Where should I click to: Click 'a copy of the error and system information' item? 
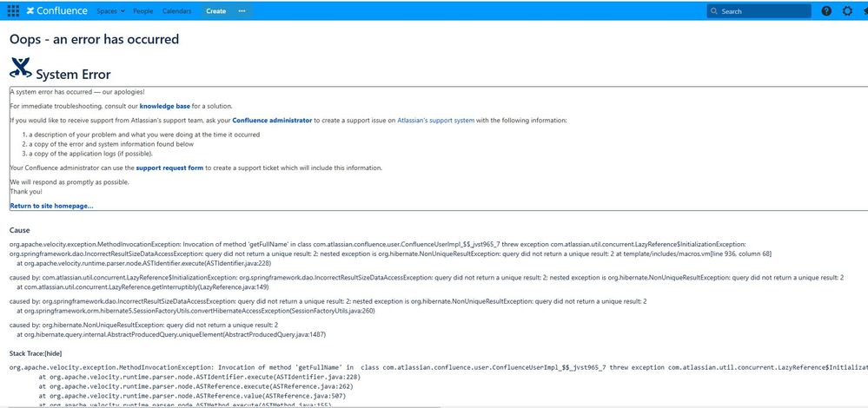point(111,144)
